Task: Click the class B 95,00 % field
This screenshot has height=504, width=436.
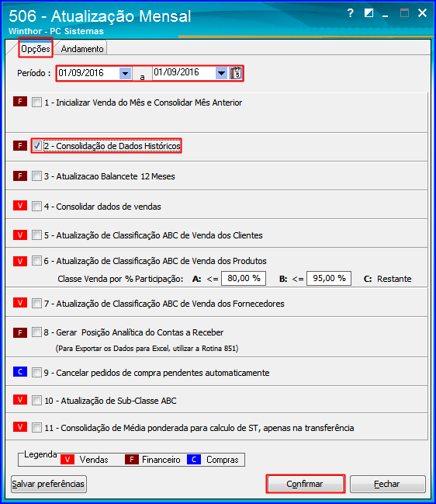Action: [329, 278]
